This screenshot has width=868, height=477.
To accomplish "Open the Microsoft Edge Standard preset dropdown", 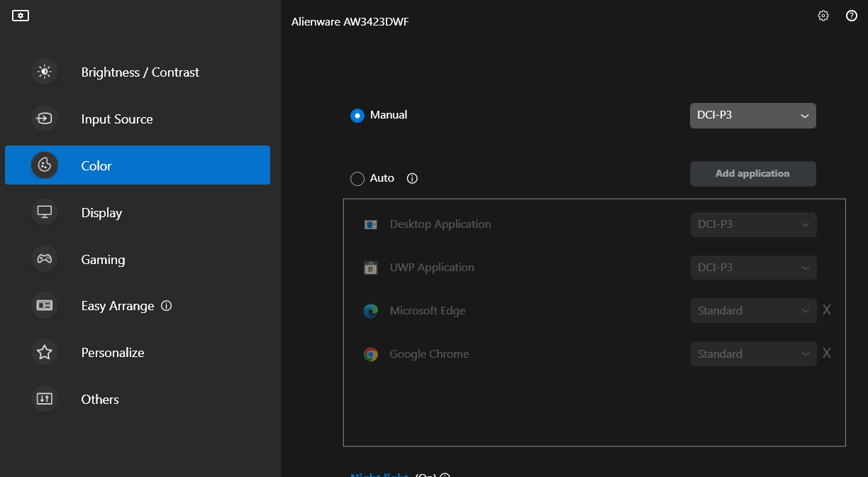I will tap(754, 311).
